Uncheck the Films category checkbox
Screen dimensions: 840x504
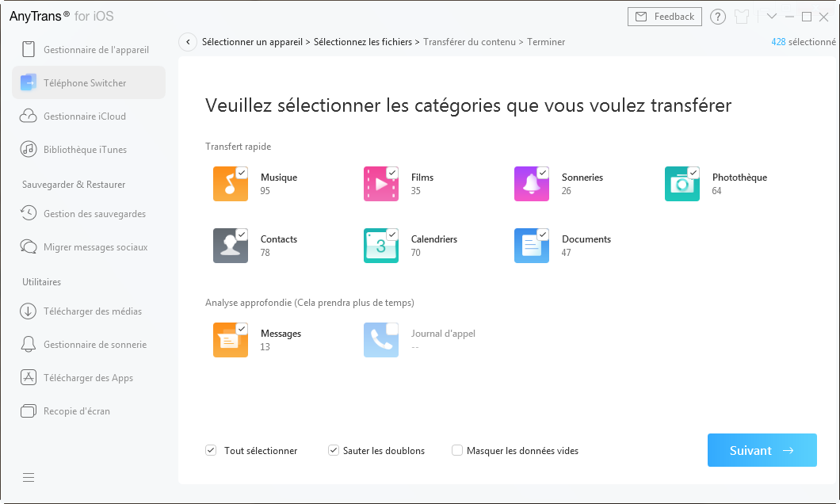392,173
